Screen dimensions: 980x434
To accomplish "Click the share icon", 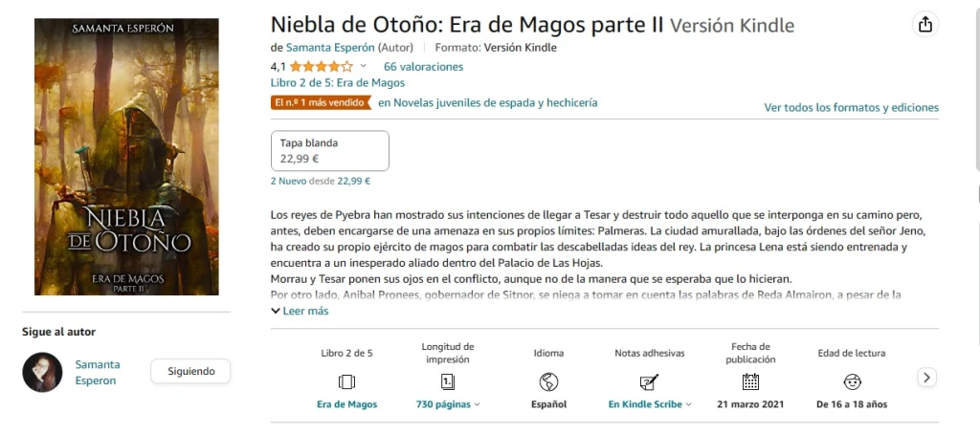I will [x=924, y=26].
